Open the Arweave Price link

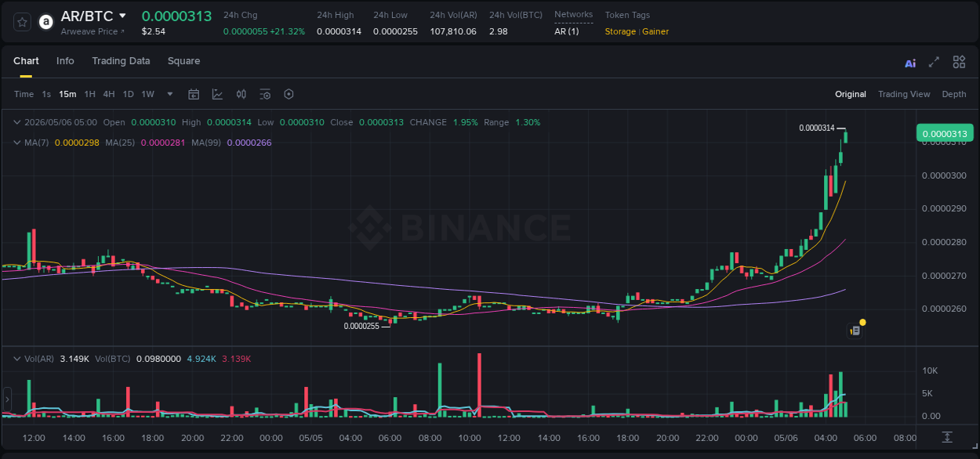point(93,31)
